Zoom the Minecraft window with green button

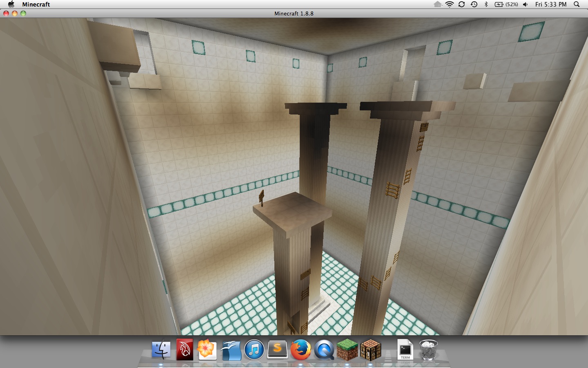pyautogui.click(x=23, y=13)
